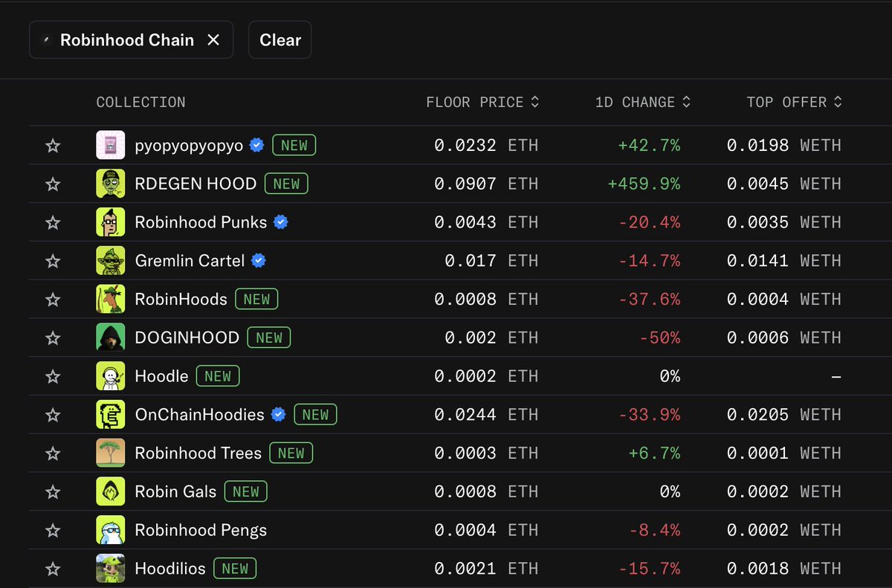Click the Robinhood Chain filter chip label

[127, 40]
